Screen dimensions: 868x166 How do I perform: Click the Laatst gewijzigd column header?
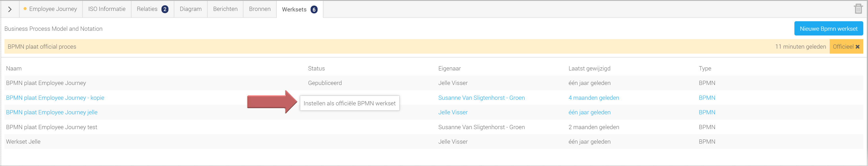click(x=589, y=68)
